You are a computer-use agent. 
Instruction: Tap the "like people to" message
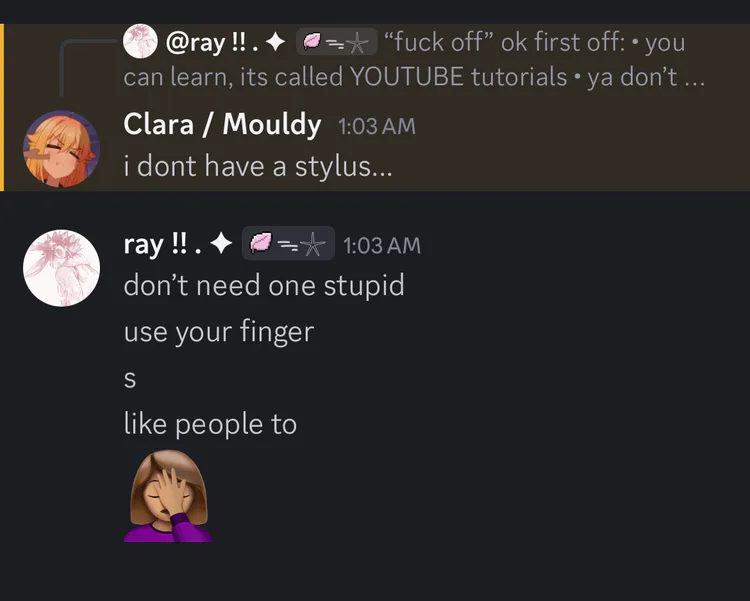pos(210,424)
